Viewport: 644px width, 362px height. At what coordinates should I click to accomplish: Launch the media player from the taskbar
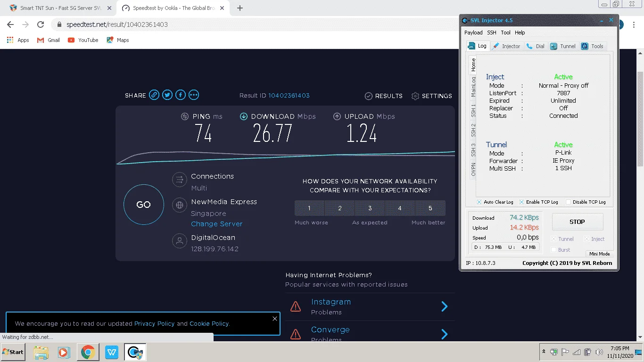click(63, 352)
